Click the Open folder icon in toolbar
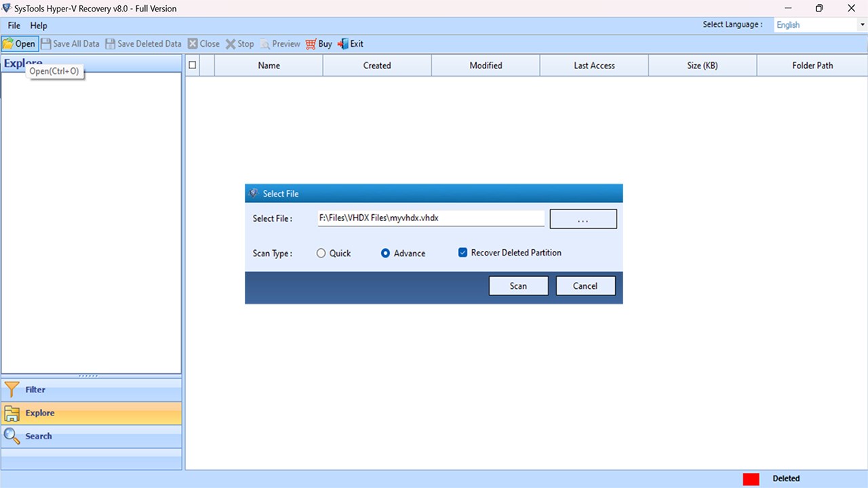 8,43
